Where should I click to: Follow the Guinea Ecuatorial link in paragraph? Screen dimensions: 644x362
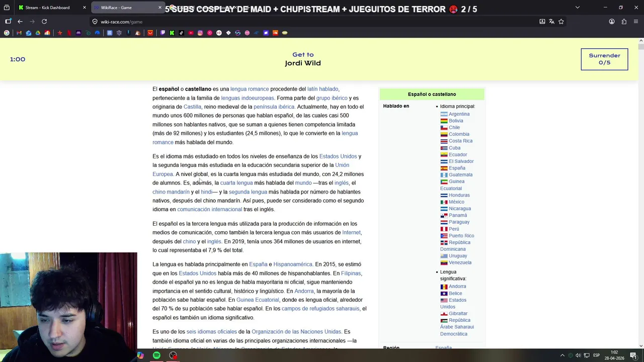pyautogui.click(x=258, y=300)
